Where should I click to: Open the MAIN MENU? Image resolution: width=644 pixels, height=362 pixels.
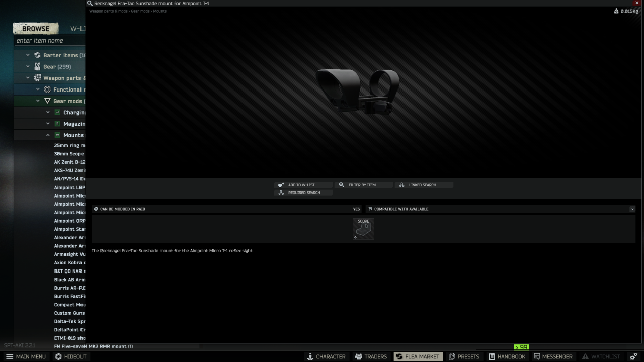point(26,356)
